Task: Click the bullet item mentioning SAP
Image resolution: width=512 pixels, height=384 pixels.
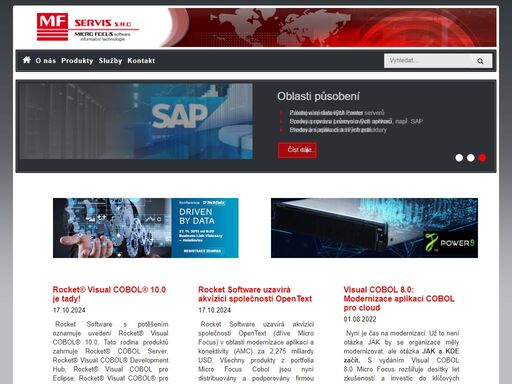Action: (356, 121)
